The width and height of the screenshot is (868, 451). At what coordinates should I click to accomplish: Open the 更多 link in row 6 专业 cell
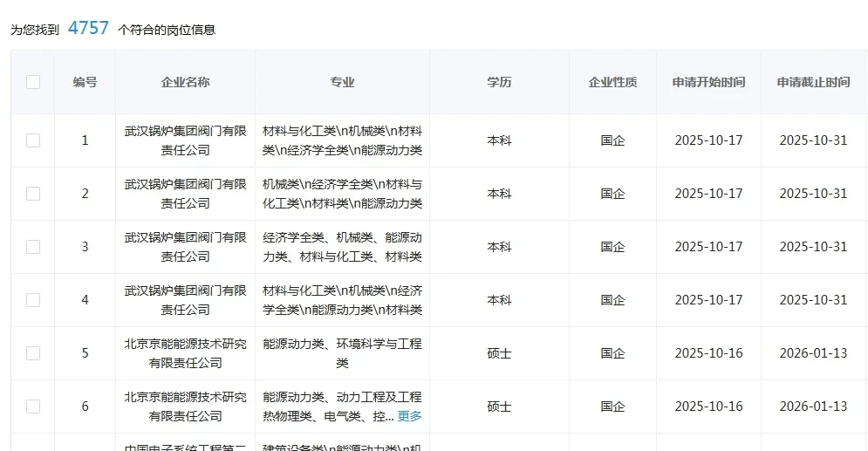410,416
